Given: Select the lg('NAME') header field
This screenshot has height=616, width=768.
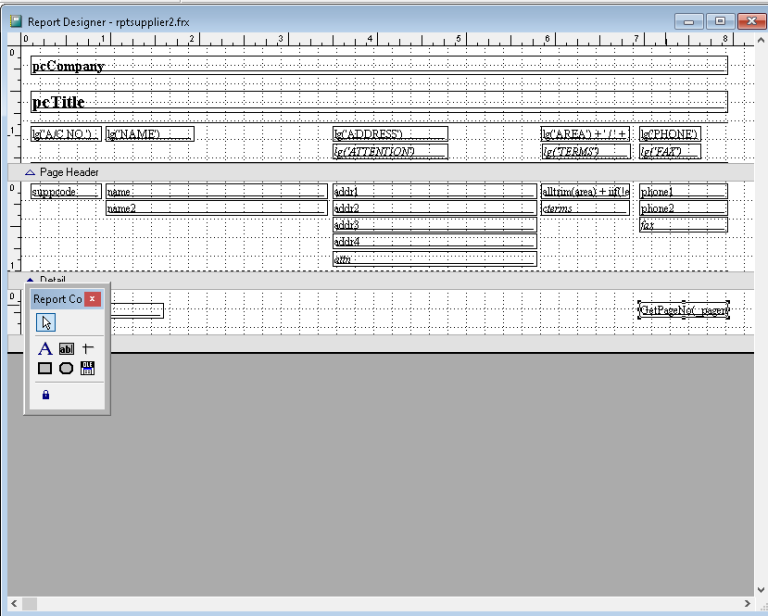Looking at the screenshot, I should point(150,134).
